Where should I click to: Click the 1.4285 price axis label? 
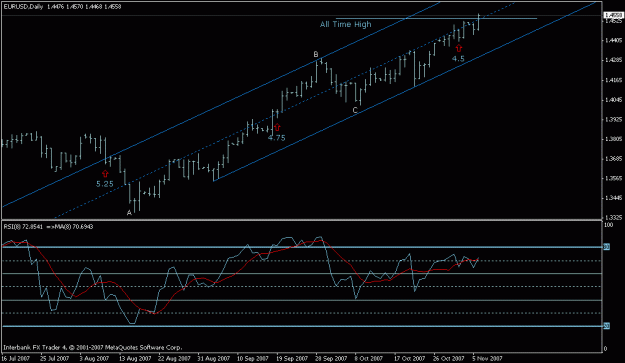(614, 60)
